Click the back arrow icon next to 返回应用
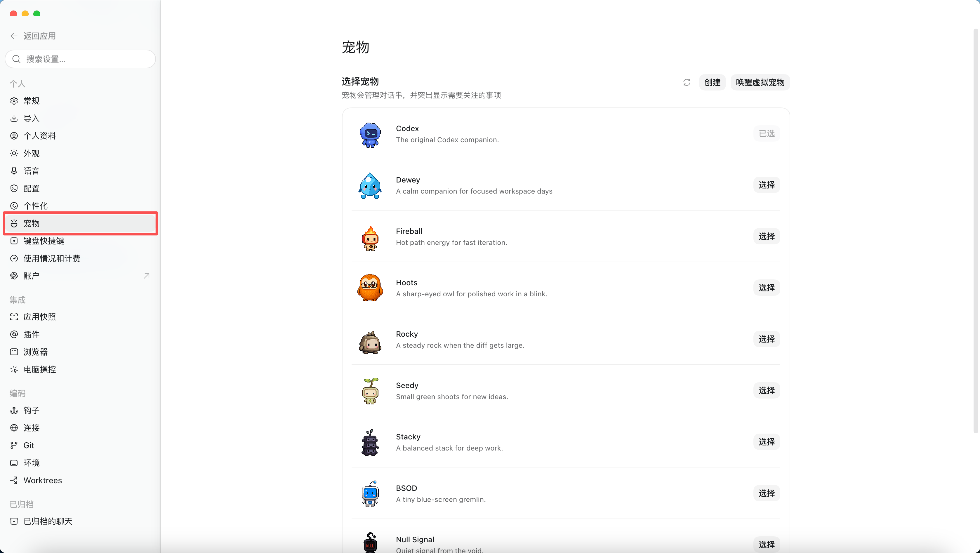The image size is (980, 553). click(x=14, y=36)
